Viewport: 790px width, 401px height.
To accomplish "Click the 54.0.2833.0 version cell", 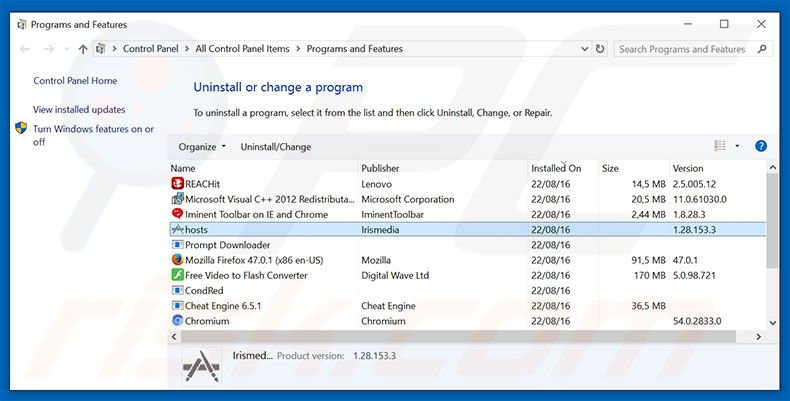I will pos(697,320).
